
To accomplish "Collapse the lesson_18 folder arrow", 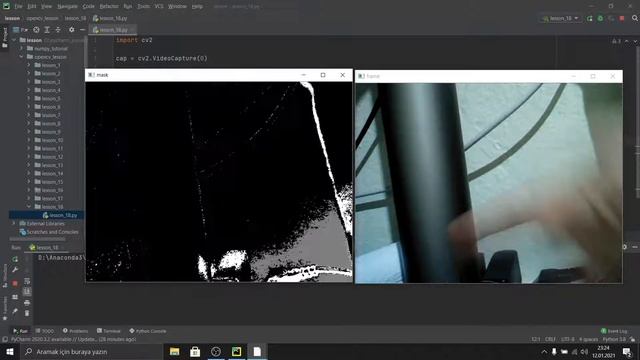I will click(x=29, y=207).
